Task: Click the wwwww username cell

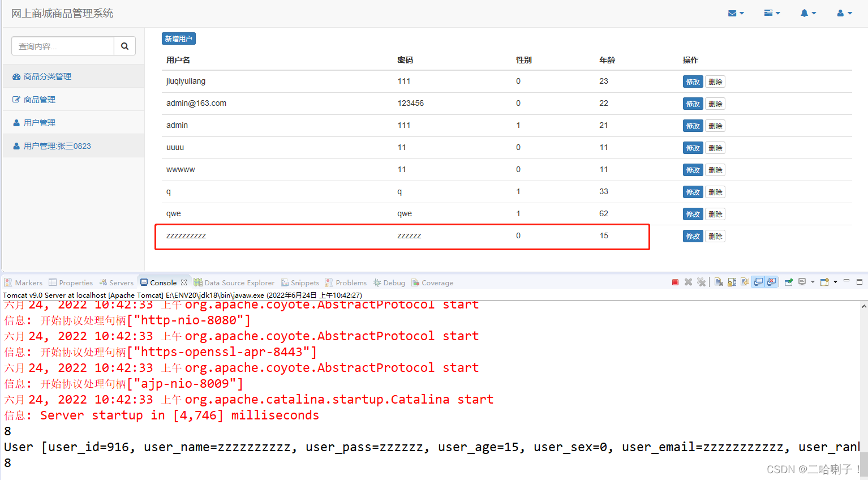Action: 181,169
